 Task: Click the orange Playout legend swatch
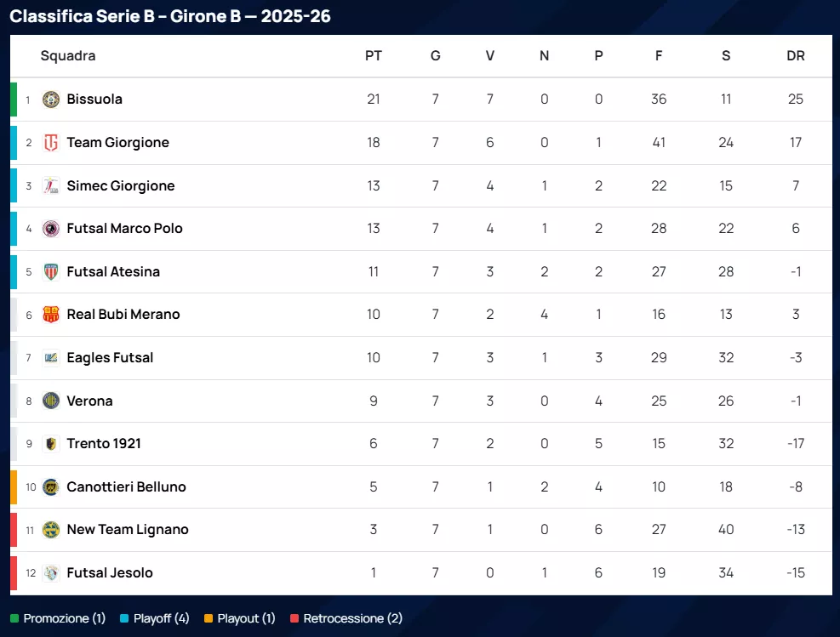pyautogui.click(x=208, y=618)
